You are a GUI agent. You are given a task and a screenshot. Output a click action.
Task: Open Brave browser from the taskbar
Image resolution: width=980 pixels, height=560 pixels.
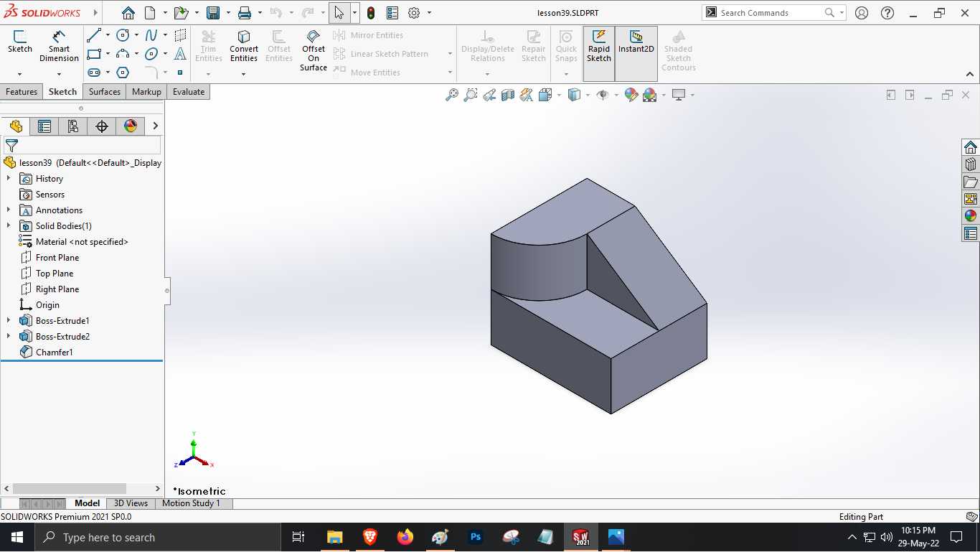click(x=369, y=537)
